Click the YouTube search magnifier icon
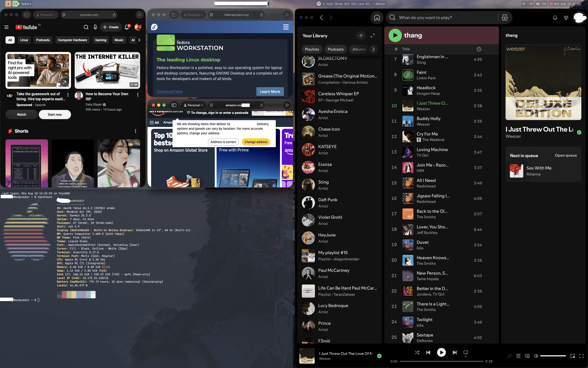 (86, 27)
